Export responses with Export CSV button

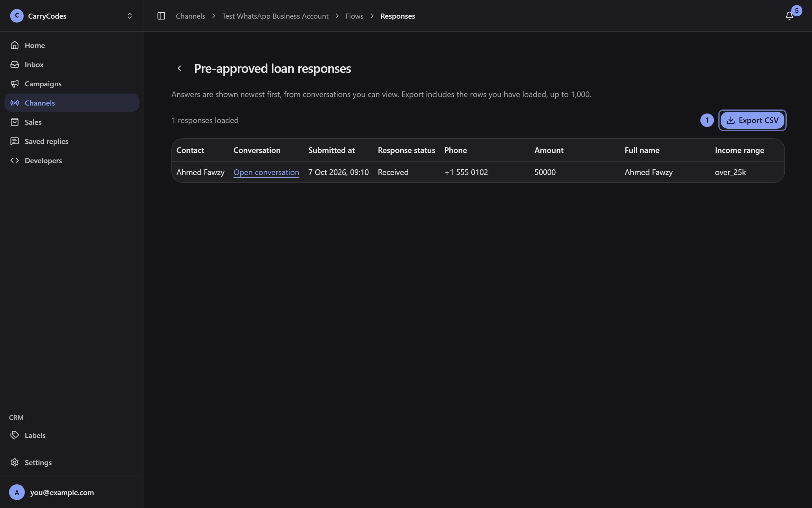coord(752,120)
